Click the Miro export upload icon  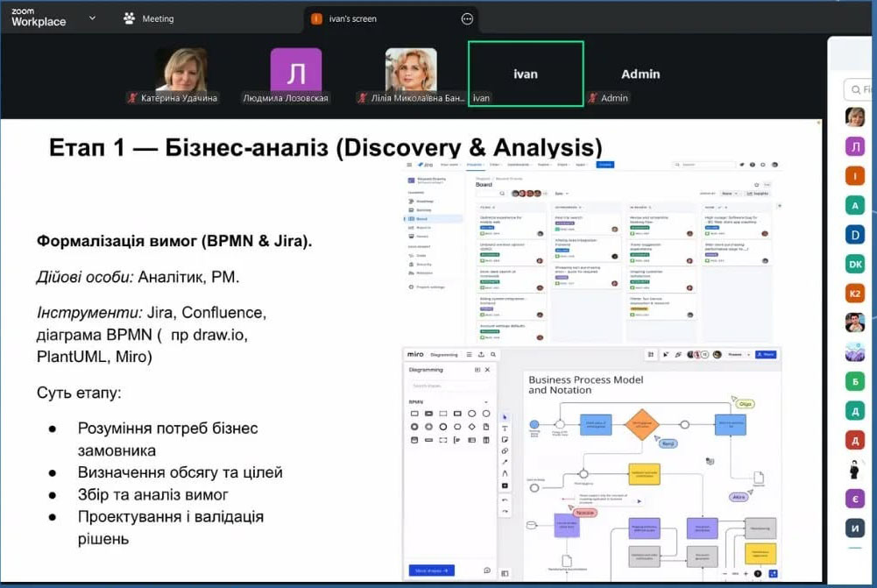(x=481, y=355)
